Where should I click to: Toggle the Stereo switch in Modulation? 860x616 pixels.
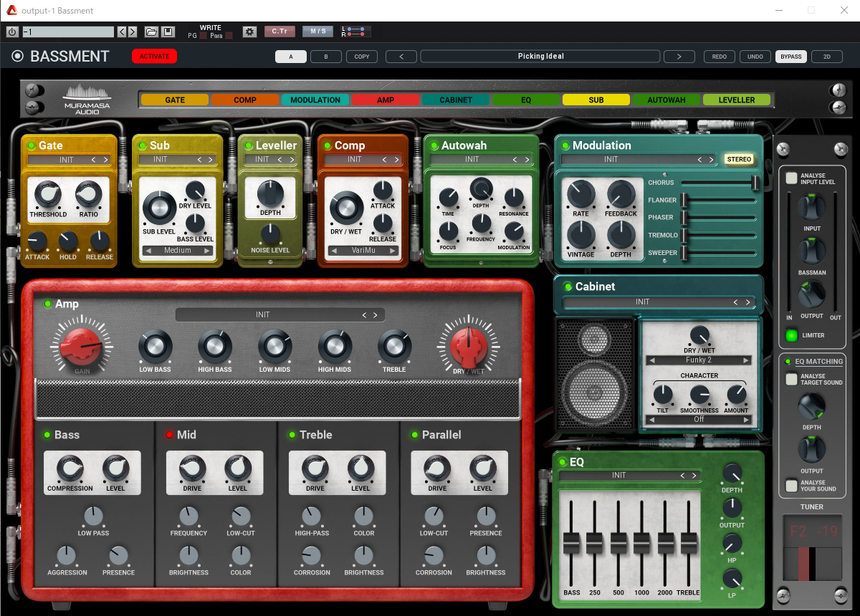pos(738,159)
